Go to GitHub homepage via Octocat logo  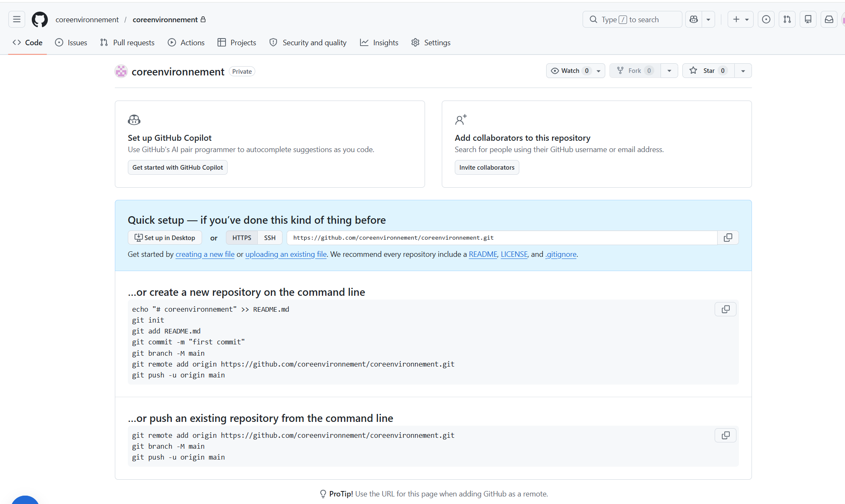[x=40, y=19]
